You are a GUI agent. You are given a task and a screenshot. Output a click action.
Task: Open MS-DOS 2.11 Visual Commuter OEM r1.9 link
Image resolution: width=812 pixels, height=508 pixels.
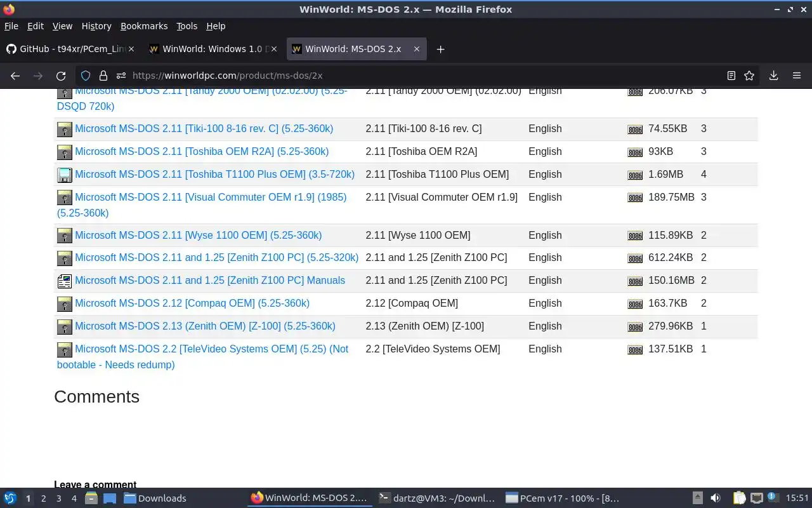click(x=202, y=205)
